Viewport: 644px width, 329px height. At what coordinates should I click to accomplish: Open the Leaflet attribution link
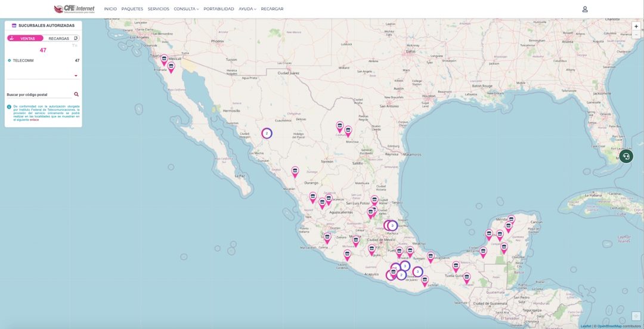(586, 326)
